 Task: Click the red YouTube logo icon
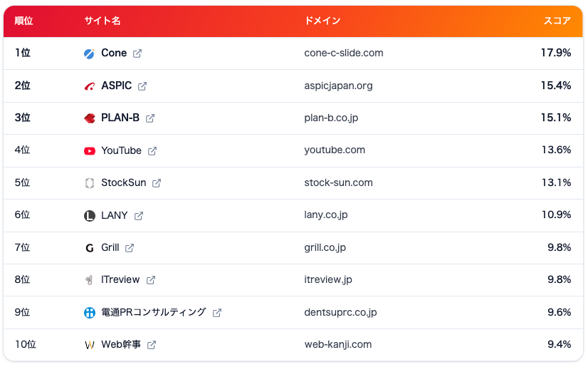(x=89, y=151)
